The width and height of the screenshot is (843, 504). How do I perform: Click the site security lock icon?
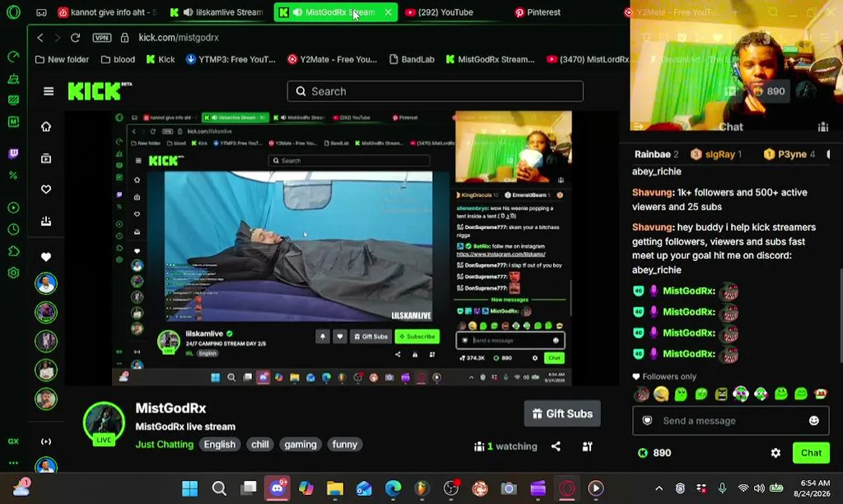pyautogui.click(x=124, y=37)
